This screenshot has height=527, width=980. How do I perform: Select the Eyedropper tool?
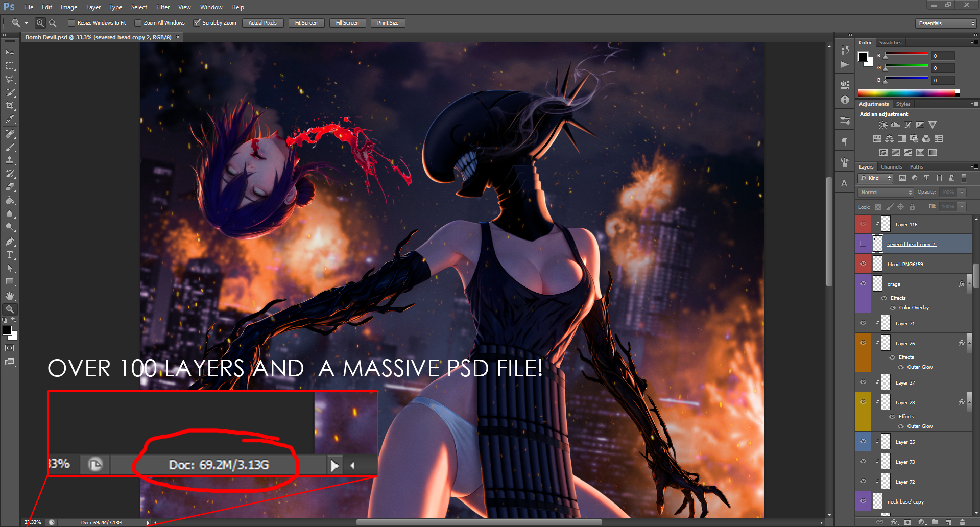tap(10, 119)
